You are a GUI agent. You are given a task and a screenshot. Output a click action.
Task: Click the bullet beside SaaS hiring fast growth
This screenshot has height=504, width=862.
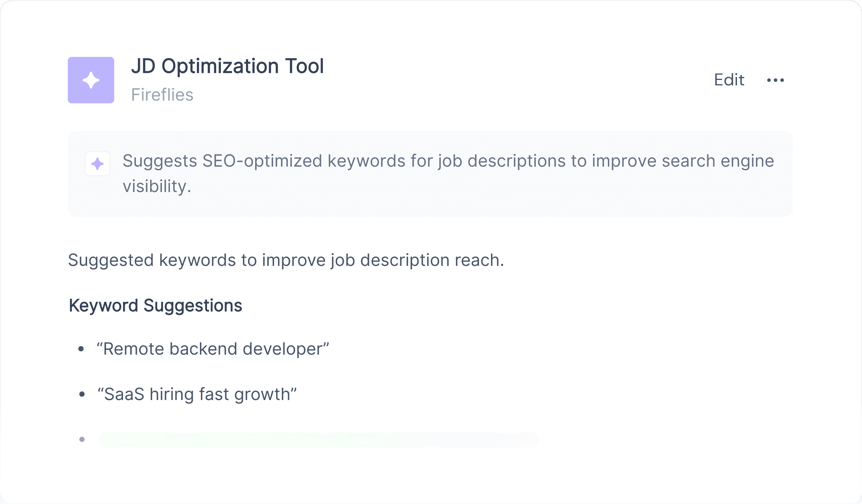tap(82, 395)
